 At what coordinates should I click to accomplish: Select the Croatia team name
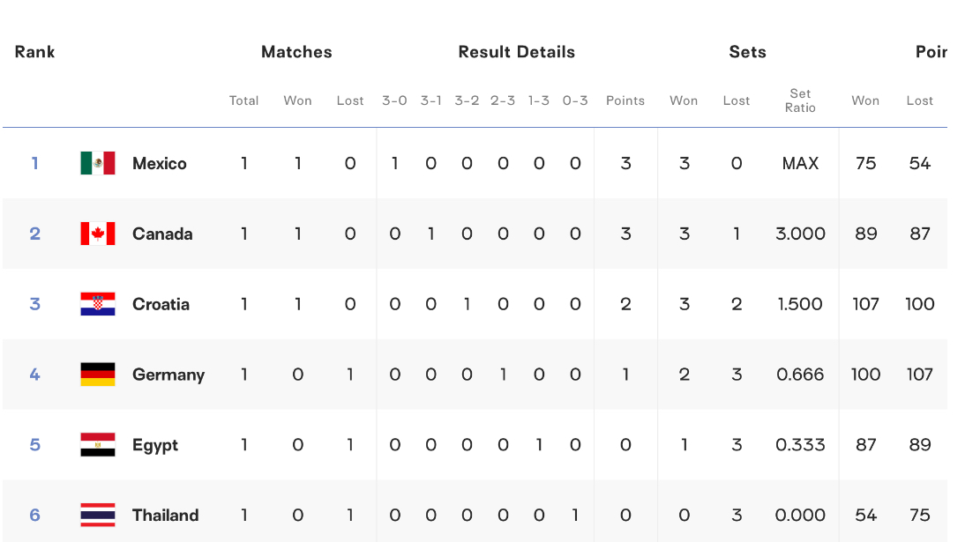point(161,304)
